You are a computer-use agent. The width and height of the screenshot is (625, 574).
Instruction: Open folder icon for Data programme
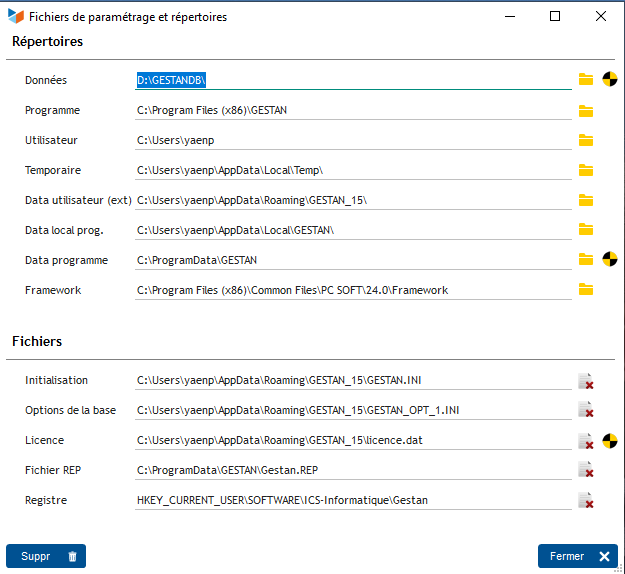click(x=586, y=260)
